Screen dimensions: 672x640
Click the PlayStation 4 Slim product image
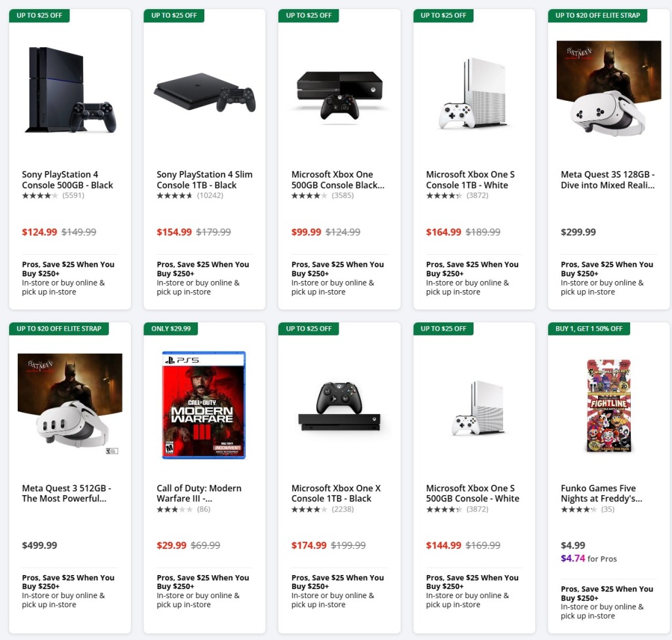pos(204,91)
